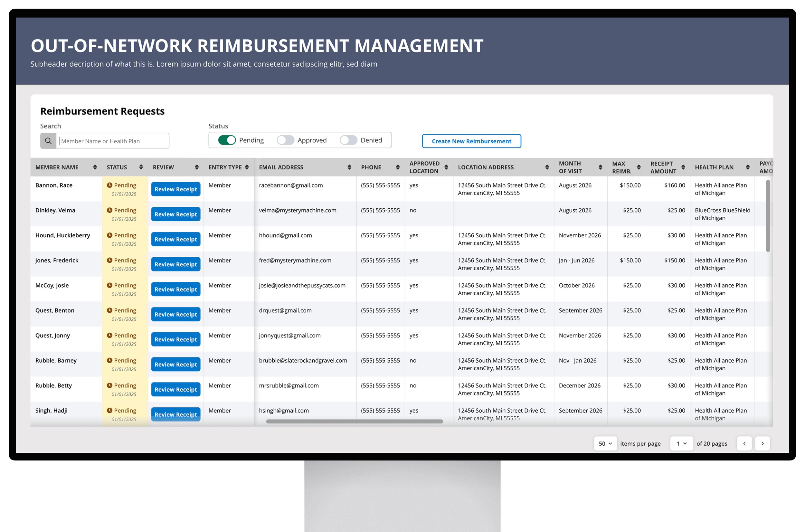Focus the Member Name or Health Plan search field
Image resolution: width=805 pixels, height=532 pixels.
[x=113, y=141]
